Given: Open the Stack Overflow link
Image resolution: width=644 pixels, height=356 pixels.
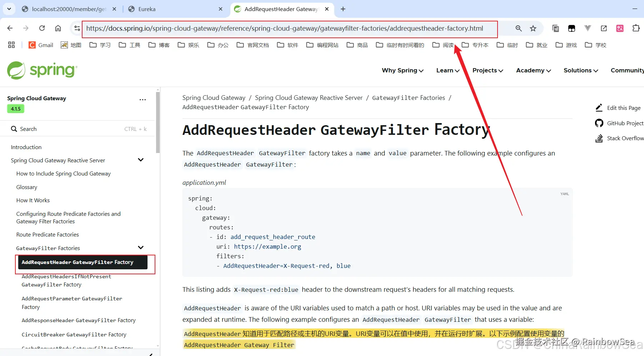Looking at the screenshot, I should [620, 138].
